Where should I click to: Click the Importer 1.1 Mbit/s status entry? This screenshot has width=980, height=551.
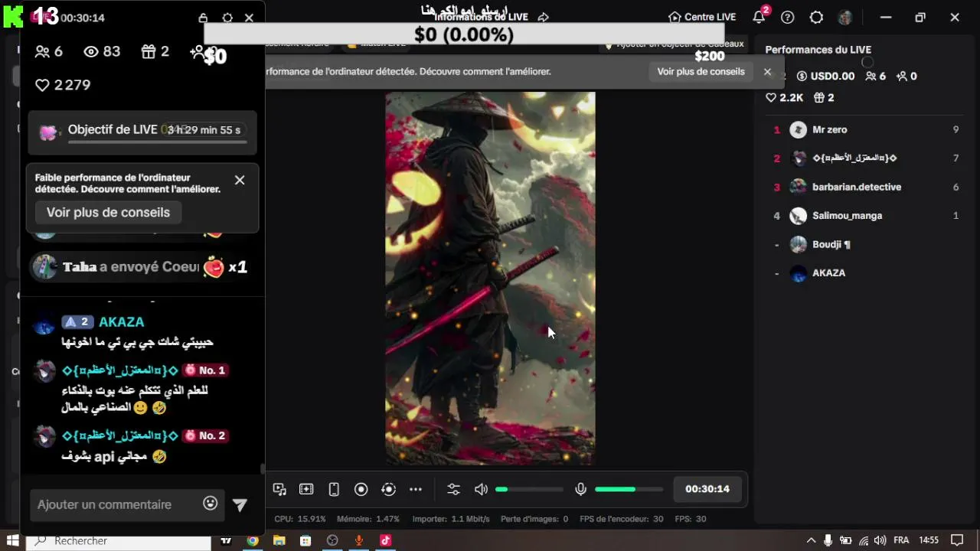click(x=451, y=519)
